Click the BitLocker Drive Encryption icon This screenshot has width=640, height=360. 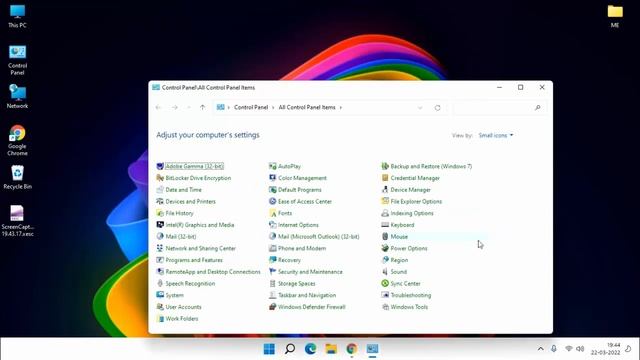(x=160, y=178)
